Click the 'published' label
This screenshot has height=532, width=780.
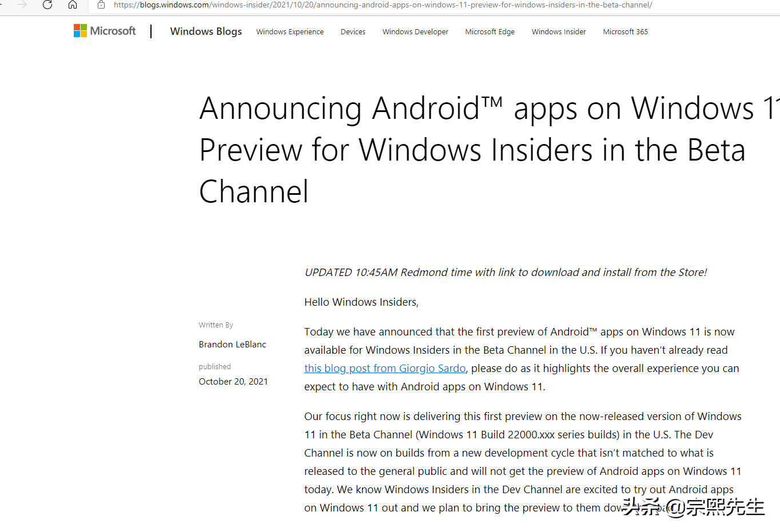point(215,367)
